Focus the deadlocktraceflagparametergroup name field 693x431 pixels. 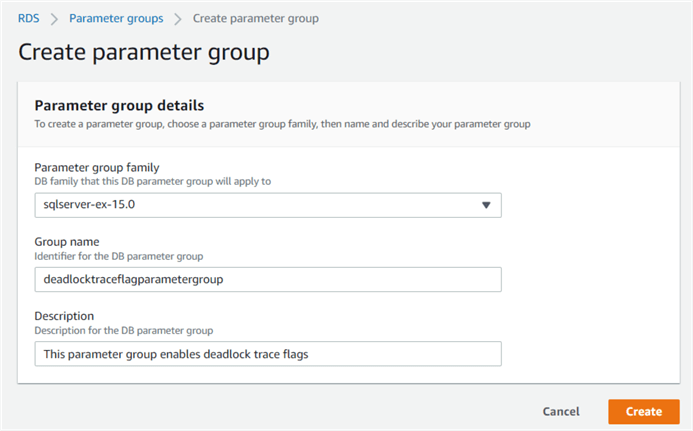267,280
